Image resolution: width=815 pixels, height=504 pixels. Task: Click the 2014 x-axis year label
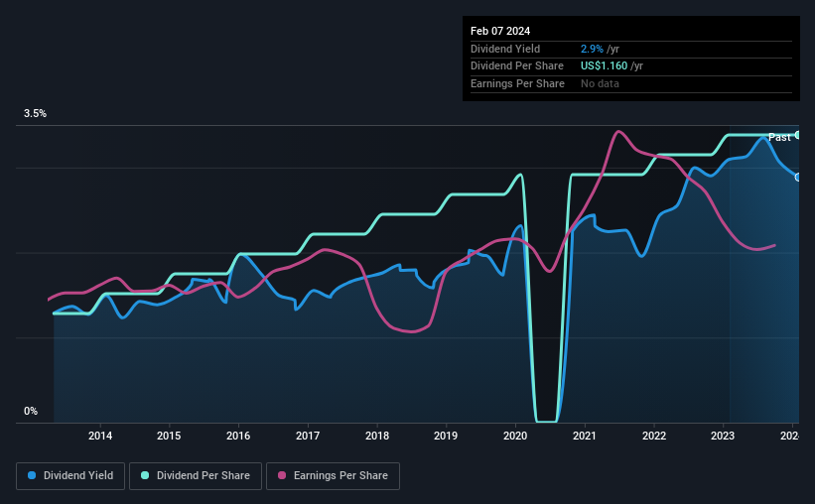pos(100,436)
